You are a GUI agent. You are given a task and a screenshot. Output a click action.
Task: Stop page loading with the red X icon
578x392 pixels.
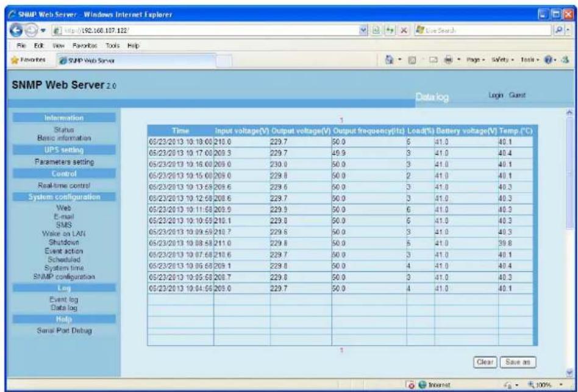coord(404,30)
